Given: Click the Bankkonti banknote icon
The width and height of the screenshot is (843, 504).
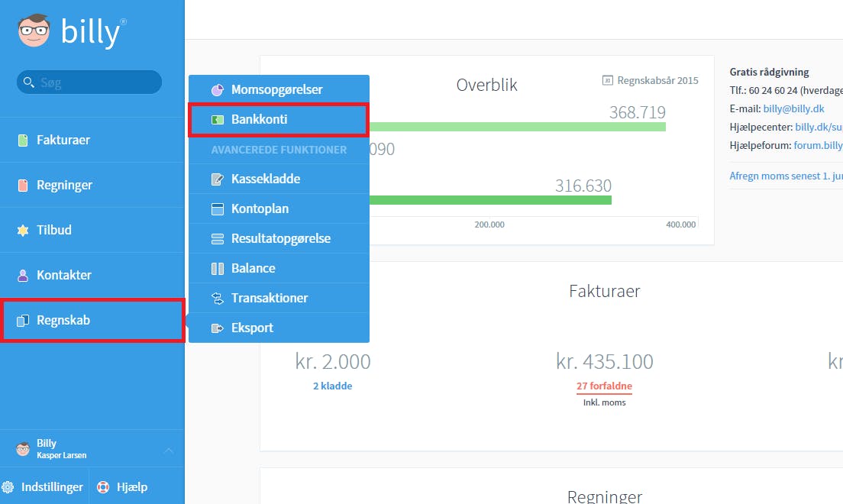Looking at the screenshot, I should coord(217,119).
